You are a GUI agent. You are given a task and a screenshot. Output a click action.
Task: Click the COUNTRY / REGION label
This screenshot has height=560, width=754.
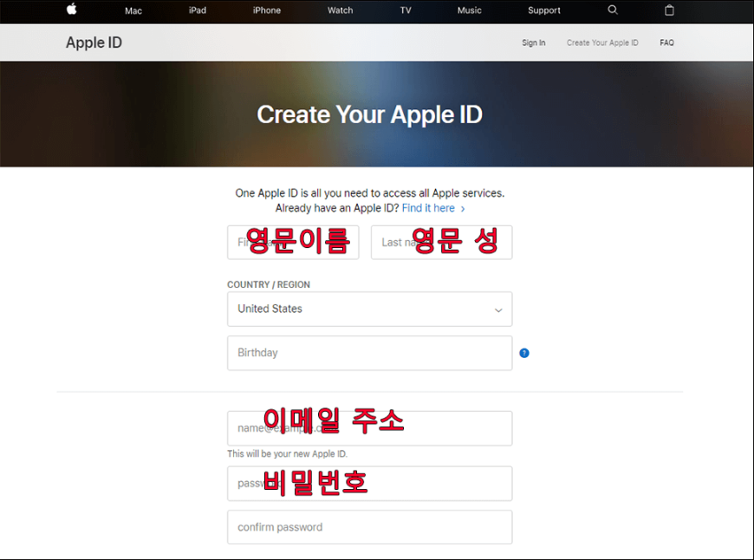pyautogui.click(x=269, y=285)
